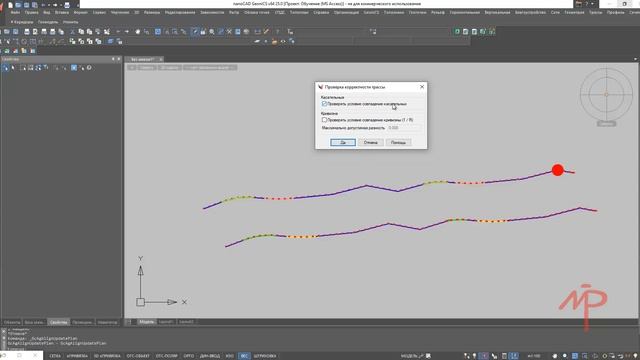Switch to the Модель layout tab
The width and height of the screenshot is (640, 360).
tap(146, 322)
